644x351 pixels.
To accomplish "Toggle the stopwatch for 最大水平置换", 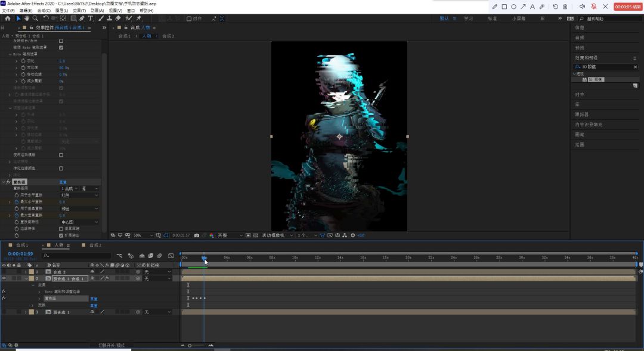I will click(x=17, y=202).
